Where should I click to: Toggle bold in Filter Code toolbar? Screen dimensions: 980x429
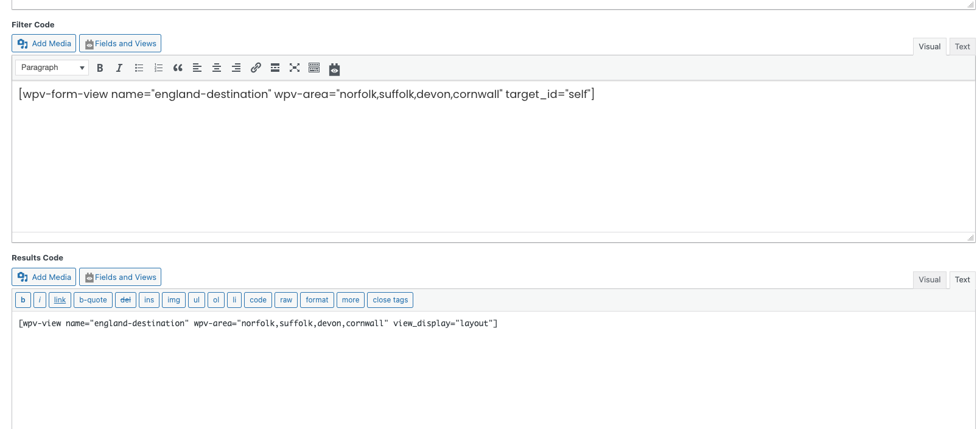pos(100,68)
